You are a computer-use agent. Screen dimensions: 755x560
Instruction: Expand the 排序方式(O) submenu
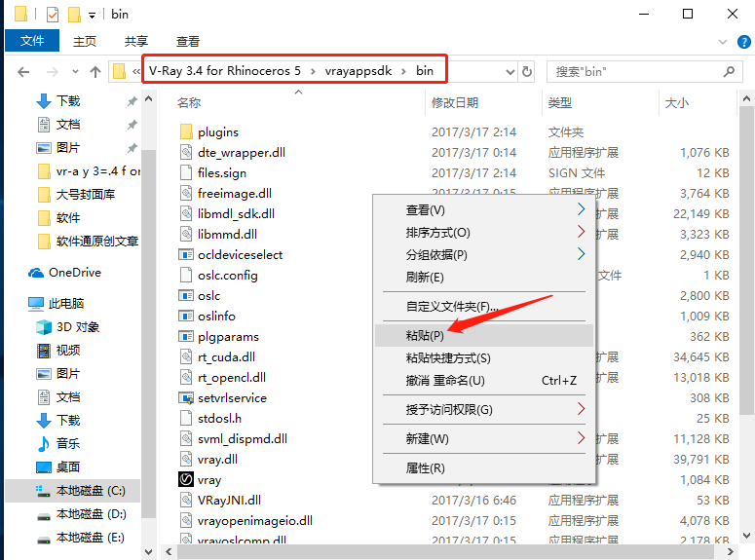582,232
